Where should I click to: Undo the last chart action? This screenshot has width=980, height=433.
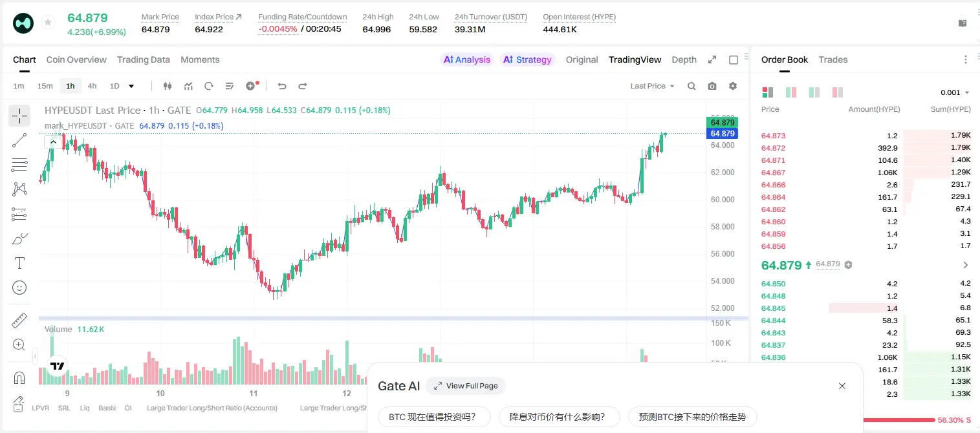click(x=282, y=86)
